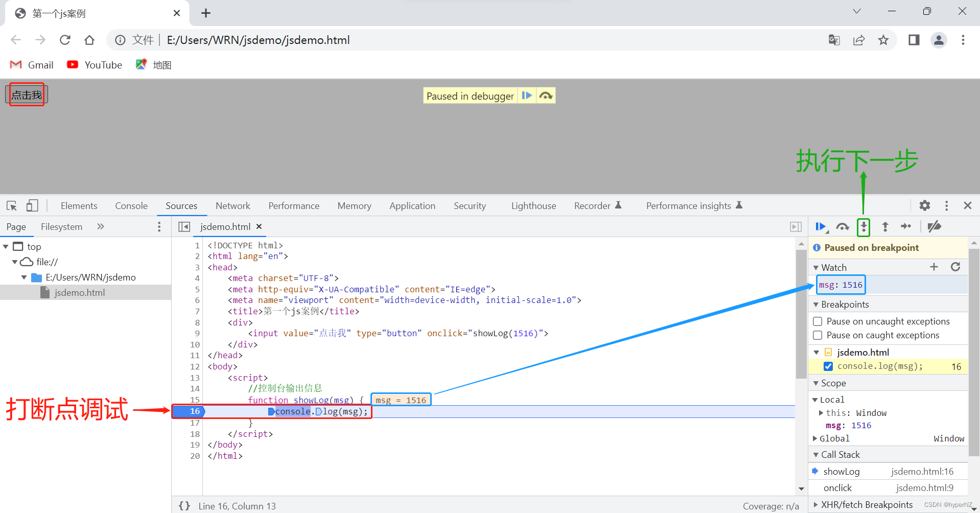Hide the debugger sidebar icon
Image resolution: width=980 pixels, height=513 pixels.
[x=796, y=226]
